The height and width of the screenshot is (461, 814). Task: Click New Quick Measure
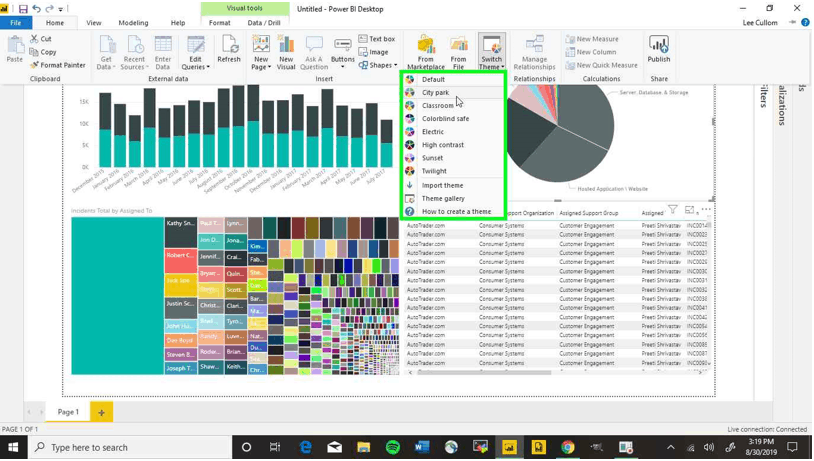click(x=602, y=65)
